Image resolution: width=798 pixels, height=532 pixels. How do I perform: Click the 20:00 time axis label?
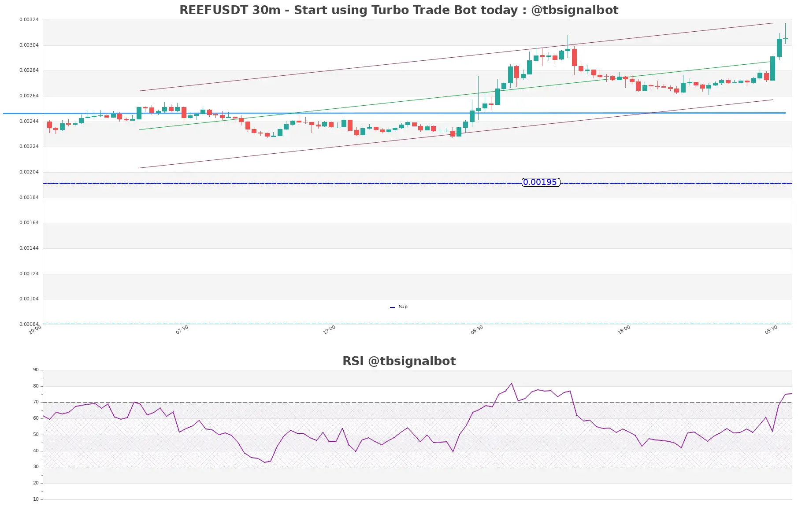pyautogui.click(x=35, y=330)
